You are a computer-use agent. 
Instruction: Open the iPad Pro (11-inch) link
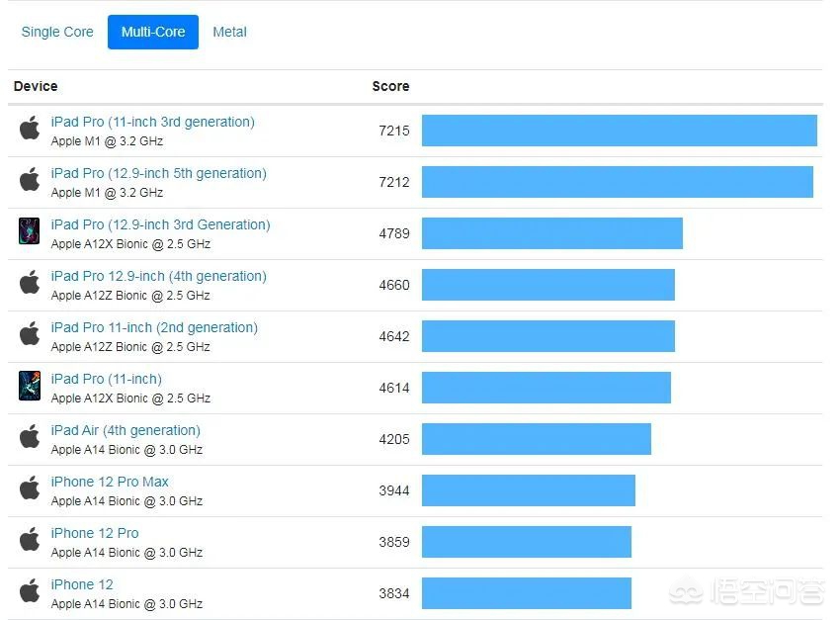tap(106, 380)
